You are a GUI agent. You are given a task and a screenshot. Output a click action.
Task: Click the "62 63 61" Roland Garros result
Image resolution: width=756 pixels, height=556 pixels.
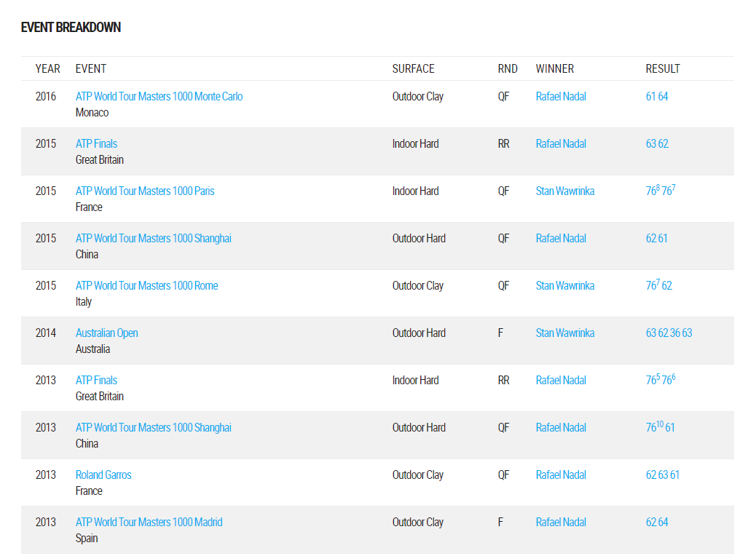tap(662, 475)
